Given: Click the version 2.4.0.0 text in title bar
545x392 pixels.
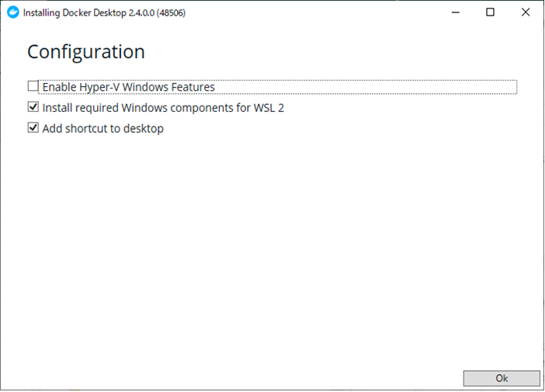Looking at the screenshot, I should coord(141,13).
